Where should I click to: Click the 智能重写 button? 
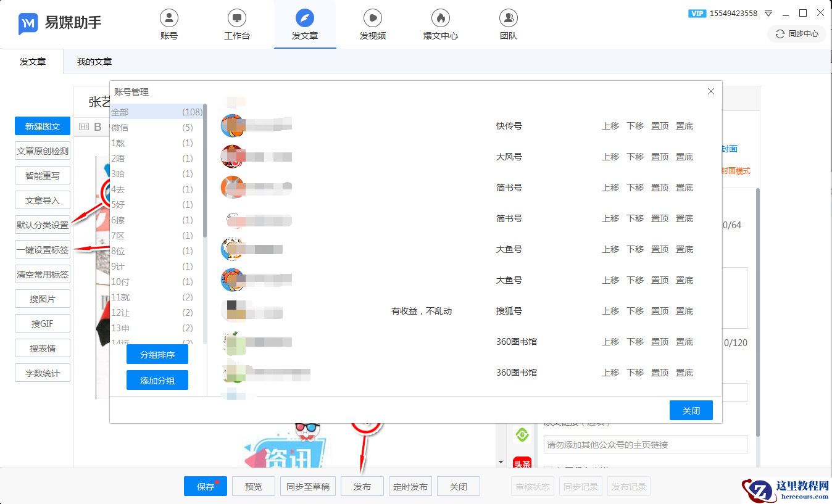43,175
